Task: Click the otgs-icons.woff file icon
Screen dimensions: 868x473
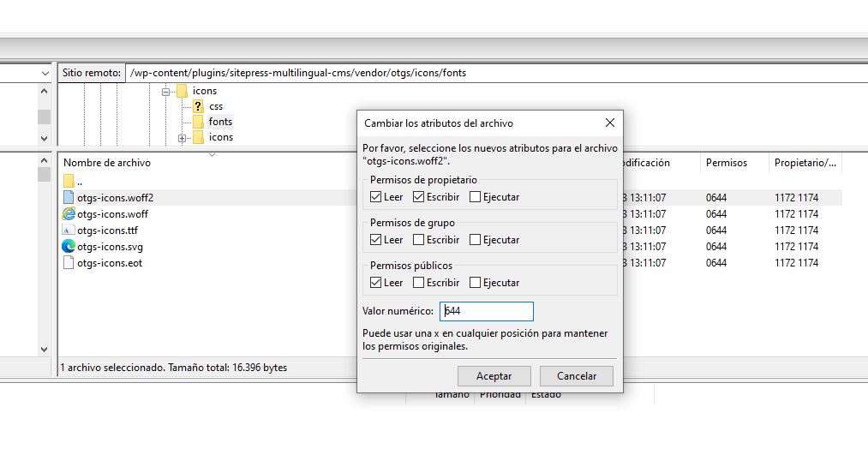Action: point(69,214)
